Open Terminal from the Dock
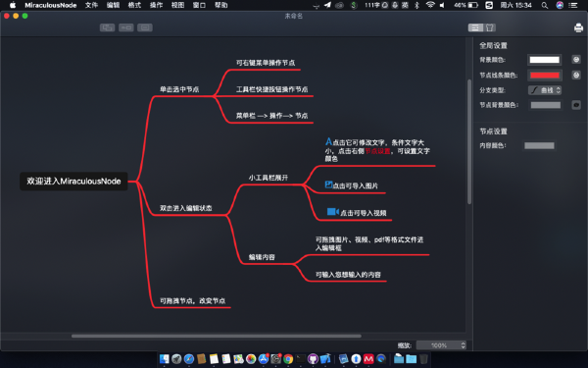 (301, 359)
